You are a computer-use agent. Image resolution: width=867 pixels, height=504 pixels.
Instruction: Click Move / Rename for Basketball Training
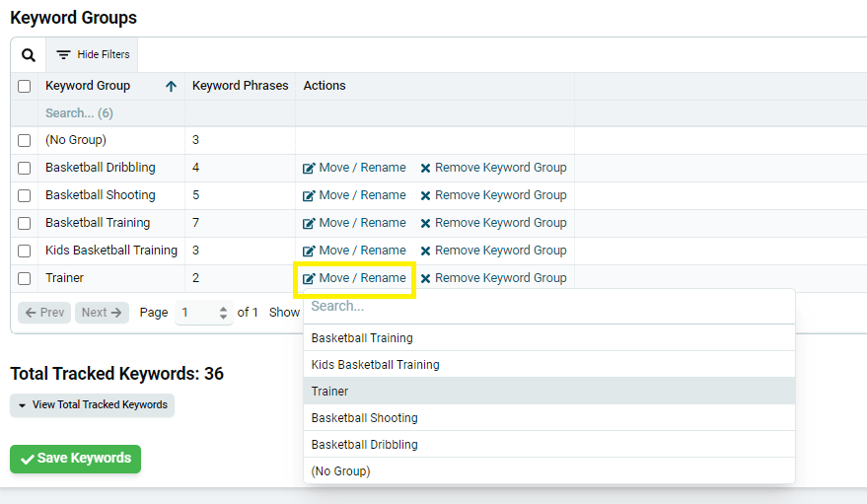[x=354, y=223]
